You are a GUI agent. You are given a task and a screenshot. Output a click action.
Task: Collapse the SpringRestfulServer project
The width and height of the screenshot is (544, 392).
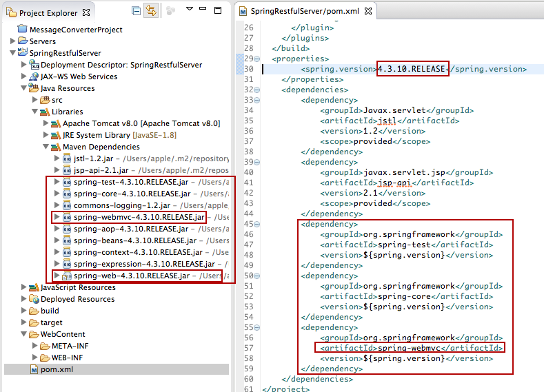pyautogui.click(x=13, y=52)
